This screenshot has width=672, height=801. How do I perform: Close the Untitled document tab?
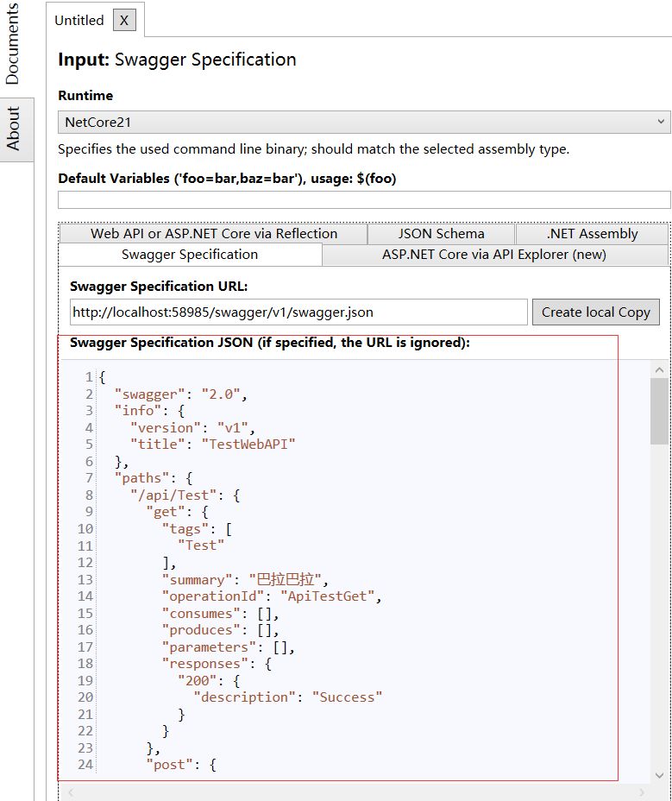pos(124,21)
